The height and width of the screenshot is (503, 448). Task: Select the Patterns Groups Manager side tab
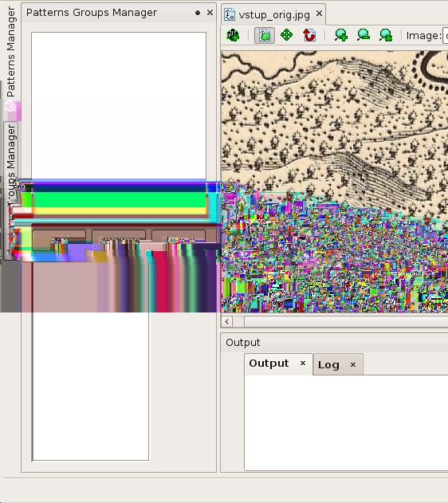(x=10, y=189)
